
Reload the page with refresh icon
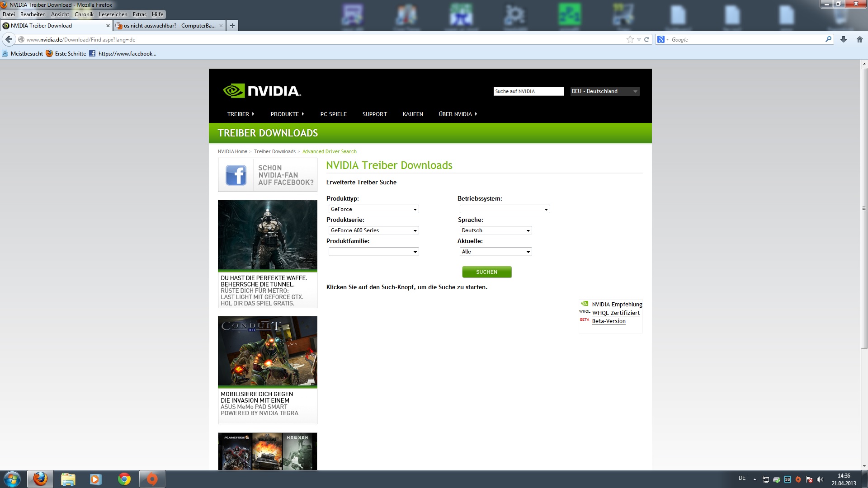click(646, 40)
